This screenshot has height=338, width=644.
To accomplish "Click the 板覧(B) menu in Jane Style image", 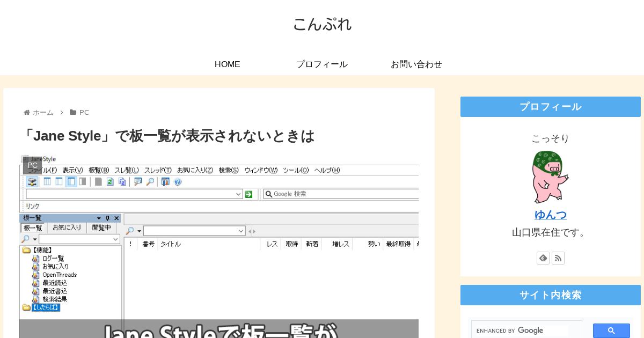I will (99, 170).
